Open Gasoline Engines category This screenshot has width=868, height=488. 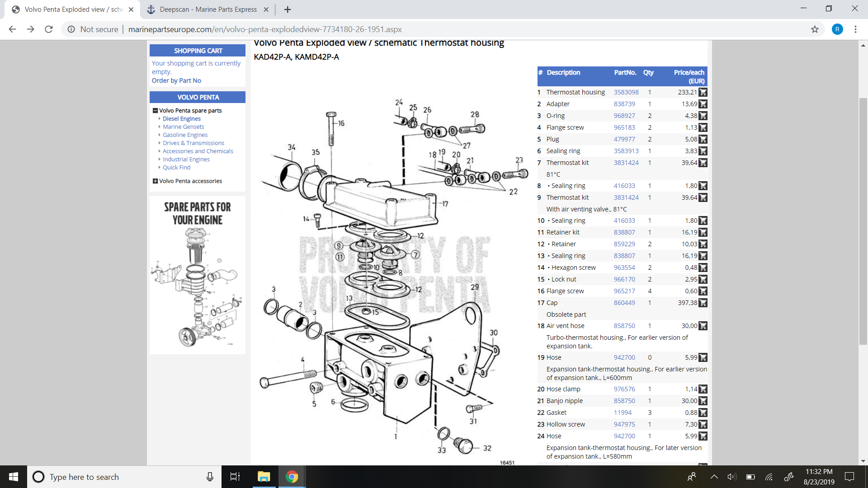coord(185,135)
